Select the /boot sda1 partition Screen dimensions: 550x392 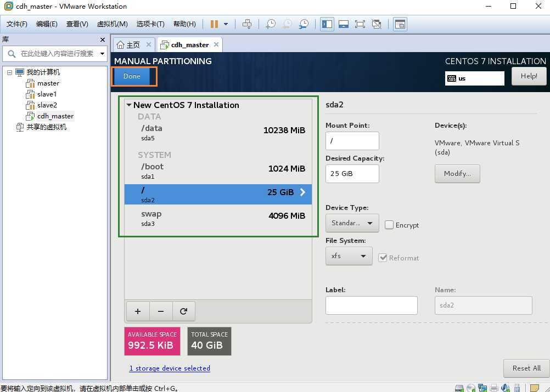click(x=218, y=171)
